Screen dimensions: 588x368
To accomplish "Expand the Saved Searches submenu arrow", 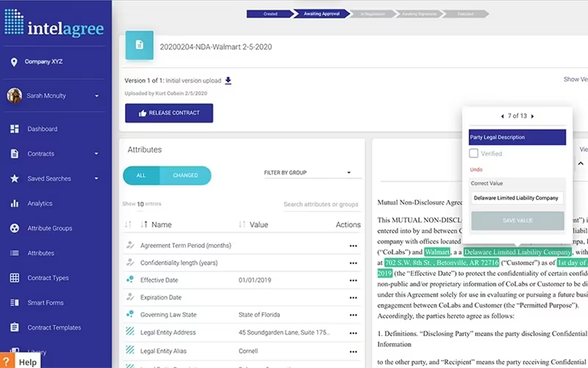I will click(96, 178).
